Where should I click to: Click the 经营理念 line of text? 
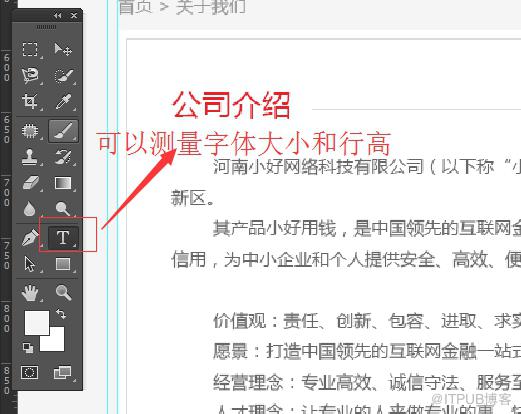pos(367,382)
